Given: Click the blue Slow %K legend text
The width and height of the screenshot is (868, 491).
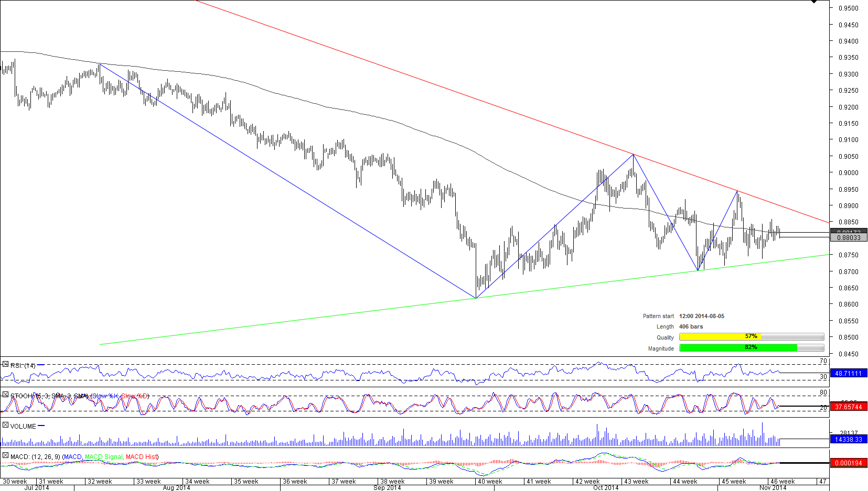Looking at the screenshot, I should 105,396.
